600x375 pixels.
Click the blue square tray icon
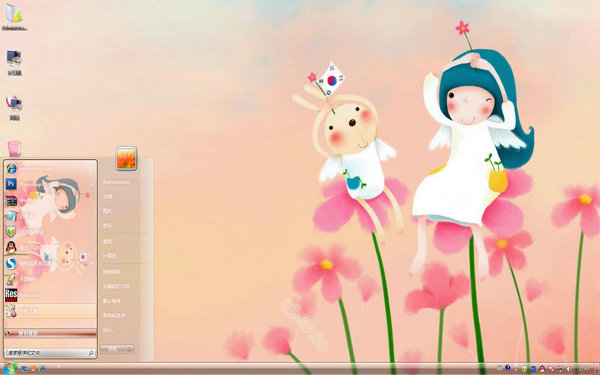coord(533,369)
